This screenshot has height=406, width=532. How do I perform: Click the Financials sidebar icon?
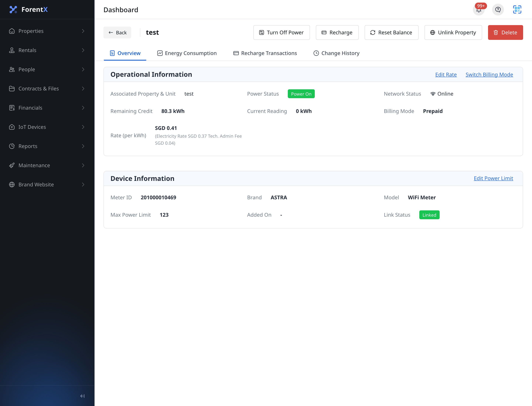[x=12, y=108]
